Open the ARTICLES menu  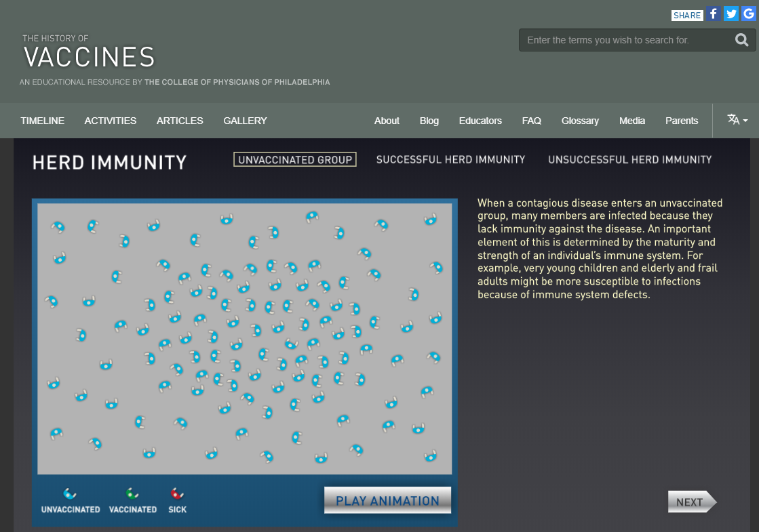pyautogui.click(x=180, y=121)
